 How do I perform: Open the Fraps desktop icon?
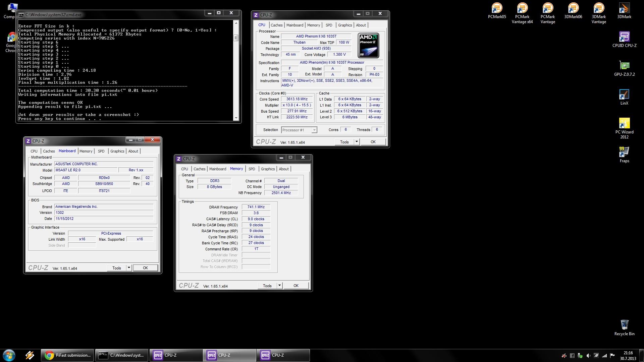pyautogui.click(x=624, y=155)
